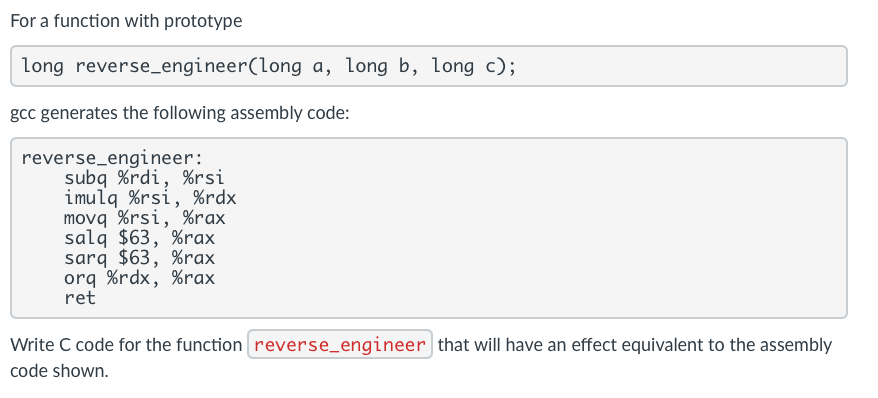Click the red reverse_engineer inline code

click(340, 344)
